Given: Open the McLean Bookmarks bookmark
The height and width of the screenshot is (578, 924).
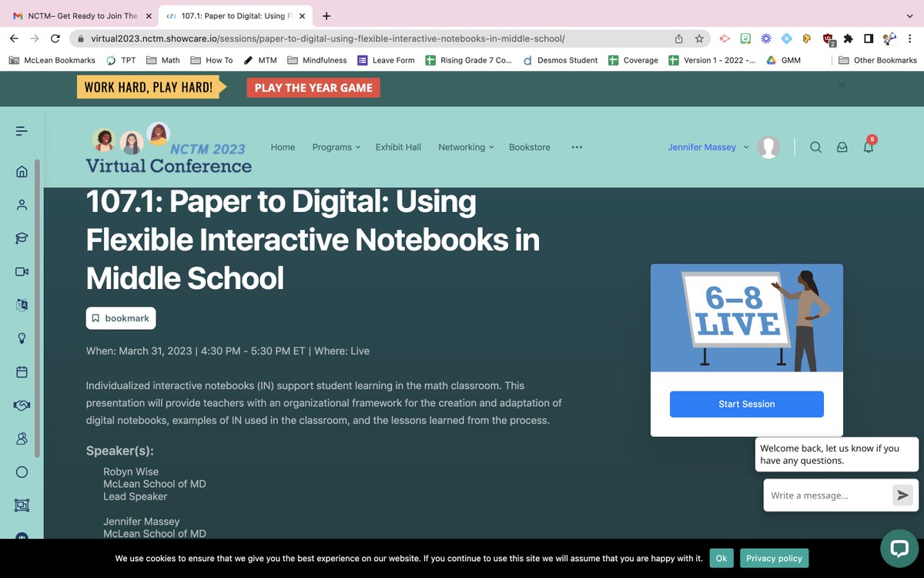Looking at the screenshot, I should click(x=52, y=60).
